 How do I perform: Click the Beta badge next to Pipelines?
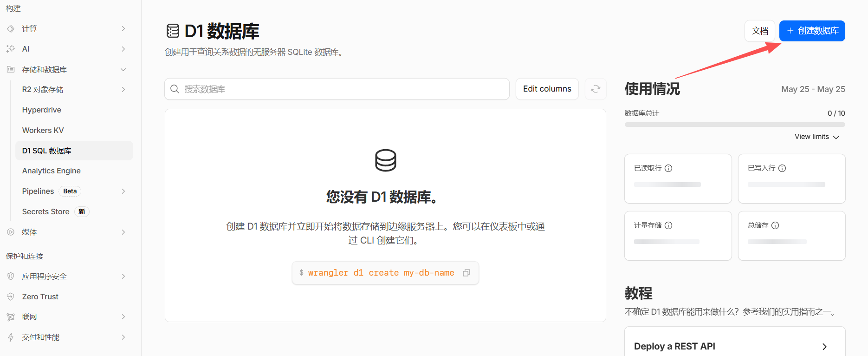click(70, 191)
